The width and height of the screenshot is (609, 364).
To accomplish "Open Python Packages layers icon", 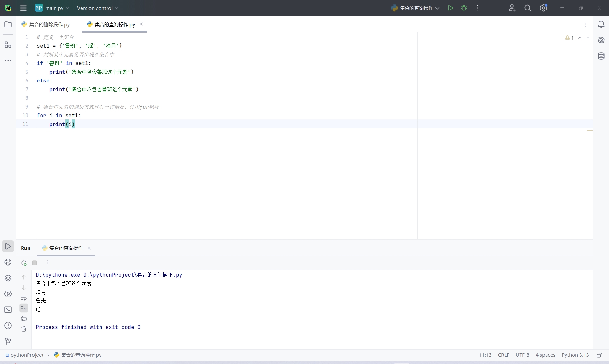I will click(8, 278).
